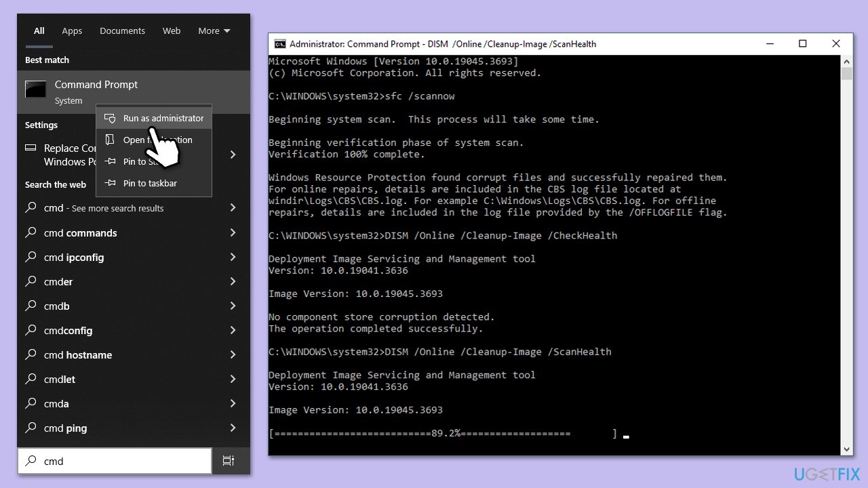Choose Pin to taskbar in context menu
This screenshot has width=868, height=488.
point(150,184)
